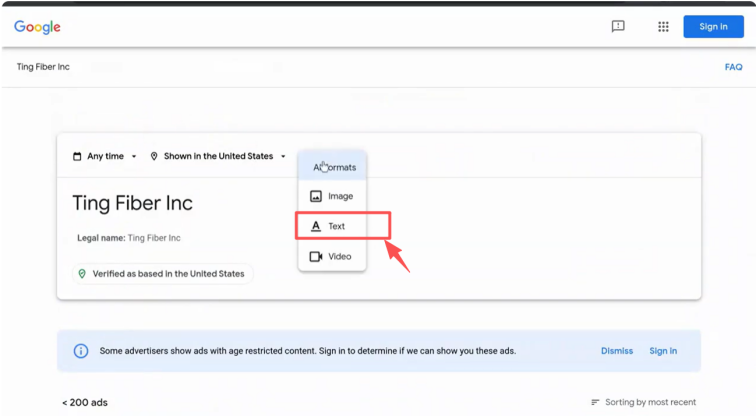Click the underlined A text icon
The width and height of the screenshot is (756, 416).
(x=316, y=226)
